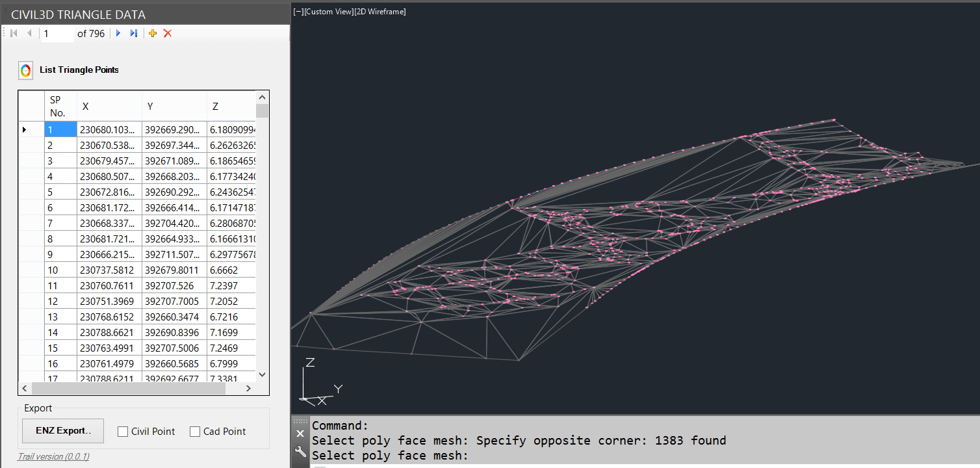Delete the current record with the red X icon
Image resolution: width=980 pixels, height=468 pixels.
pos(167,33)
